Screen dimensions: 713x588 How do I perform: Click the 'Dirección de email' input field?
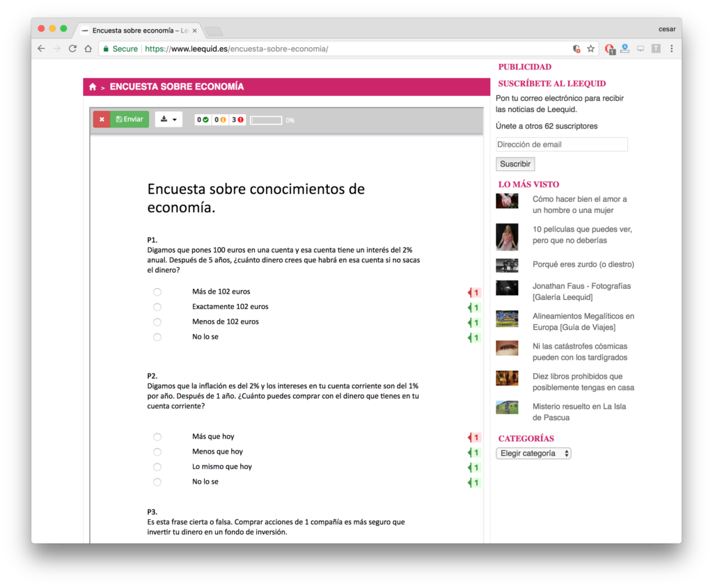click(561, 145)
